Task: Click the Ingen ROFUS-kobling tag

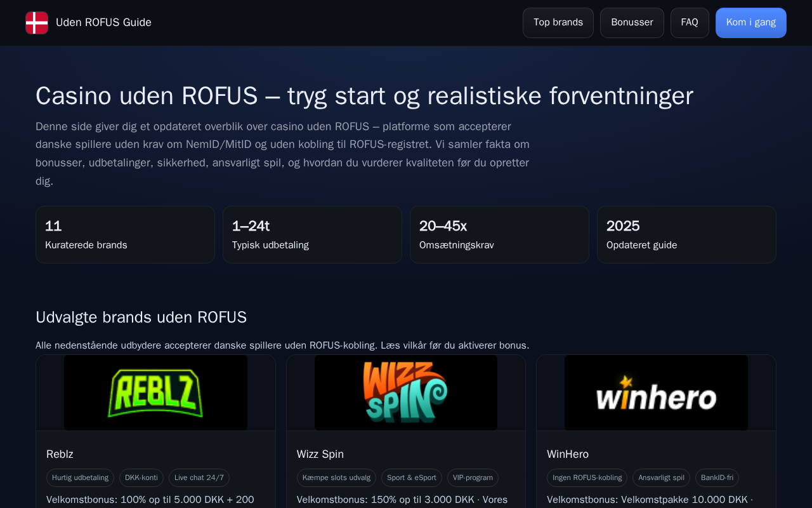Action: (x=587, y=478)
